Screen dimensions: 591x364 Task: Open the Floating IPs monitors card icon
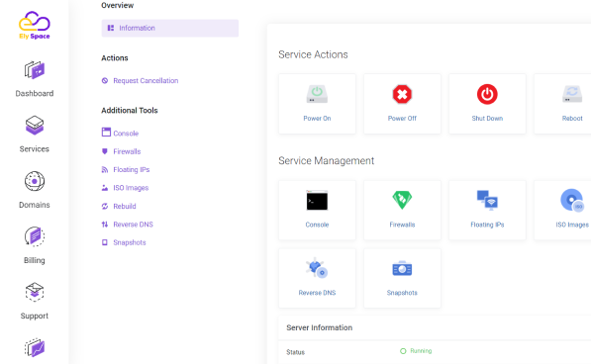487,200
